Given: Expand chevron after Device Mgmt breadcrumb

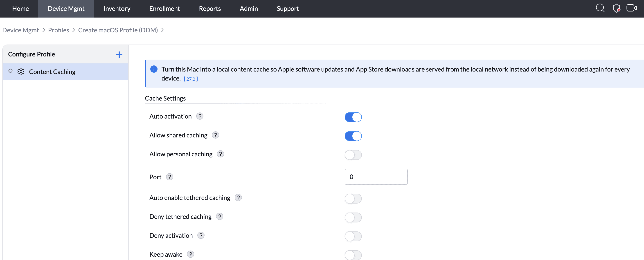Looking at the screenshot, I should pyautogui.click(x=43, y=30).
